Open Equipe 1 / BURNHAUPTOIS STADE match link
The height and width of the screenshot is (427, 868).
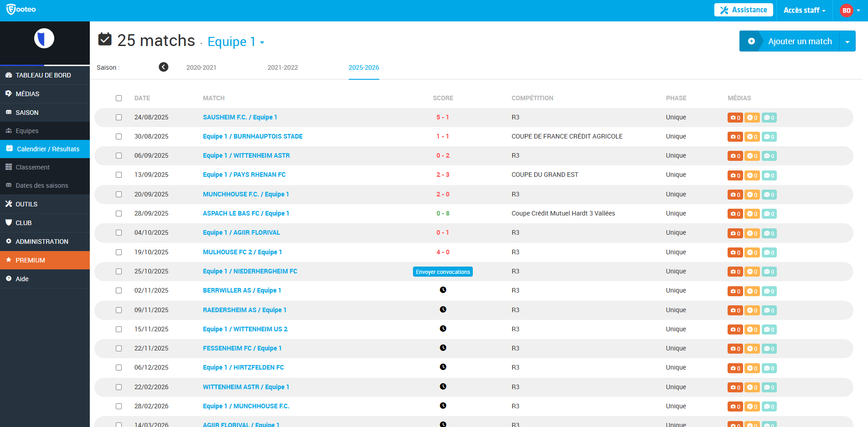(x=253, y=136)
